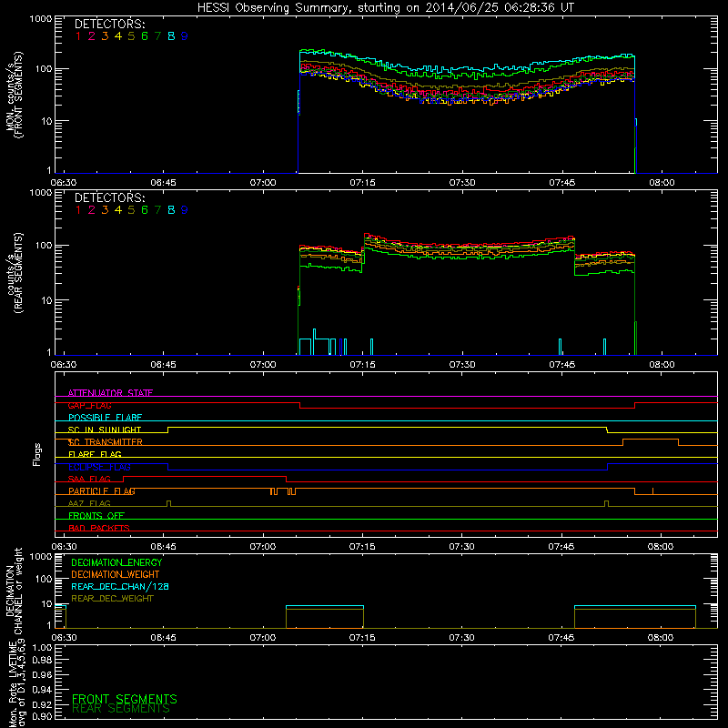Click the 0.98 tick on livetime axis
Image resolution: width=728 pixels, height=728 pixels.
pyautogui.click(x=42, y=660)
